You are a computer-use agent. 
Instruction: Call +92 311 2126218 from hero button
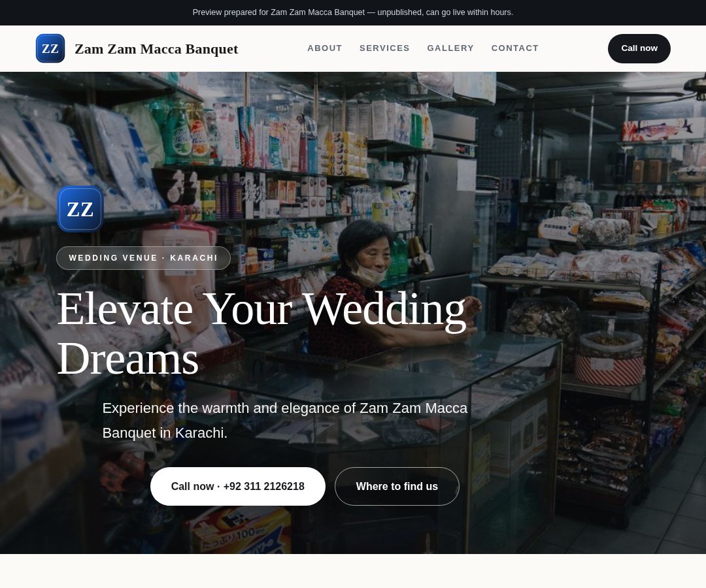238,486
